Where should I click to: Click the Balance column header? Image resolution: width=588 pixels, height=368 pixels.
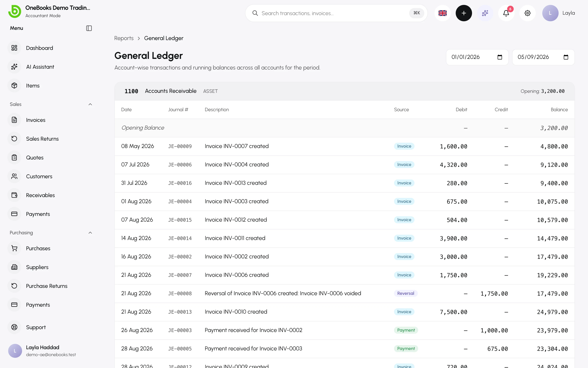(x=559, y=110)
